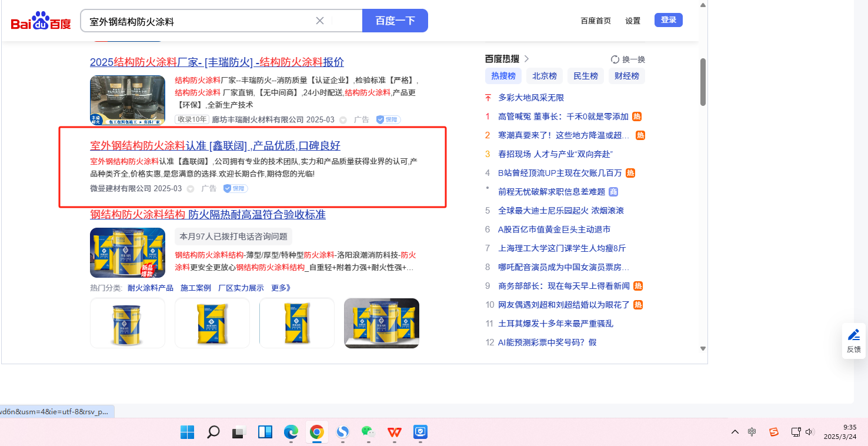Expand 百度热搜 with the chevron arrow
The height and width of the screenshot is (446, 868).
[x=527, y=59]
